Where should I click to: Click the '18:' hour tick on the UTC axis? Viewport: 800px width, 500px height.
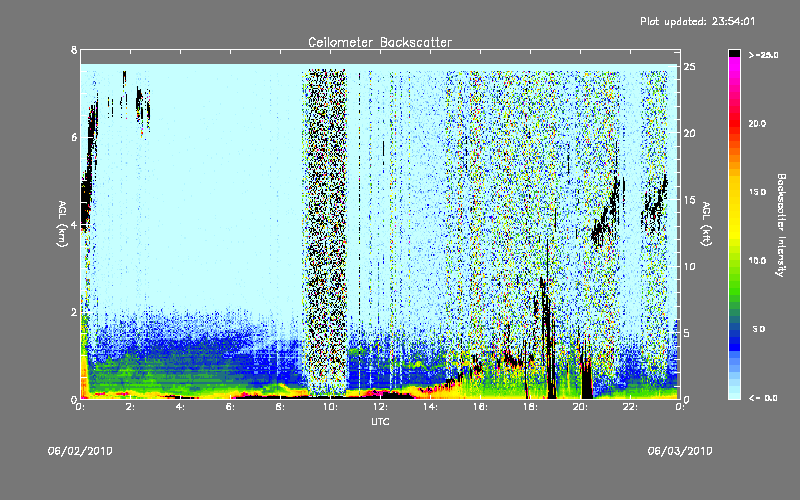[x=530, y=407]
